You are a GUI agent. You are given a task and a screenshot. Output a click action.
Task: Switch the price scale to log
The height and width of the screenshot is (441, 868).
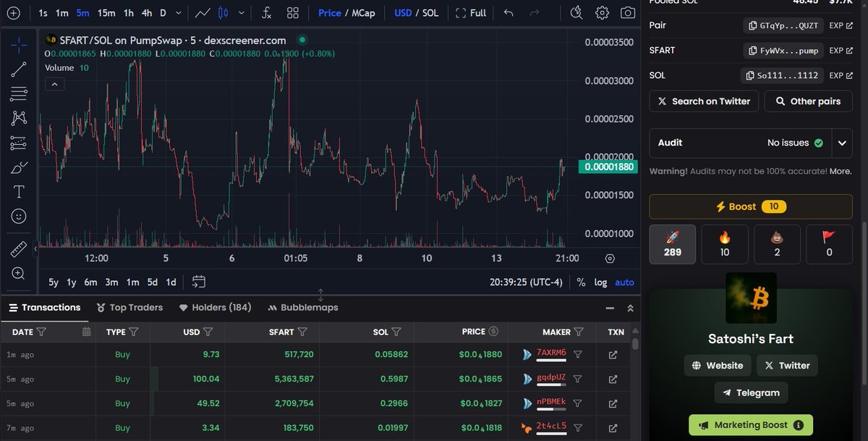coord(600,282)
